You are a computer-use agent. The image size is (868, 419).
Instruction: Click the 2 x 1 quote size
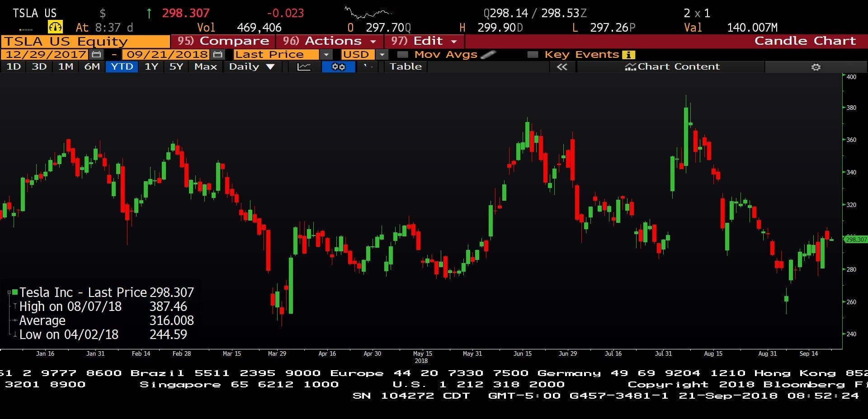[x=697, y=13]
